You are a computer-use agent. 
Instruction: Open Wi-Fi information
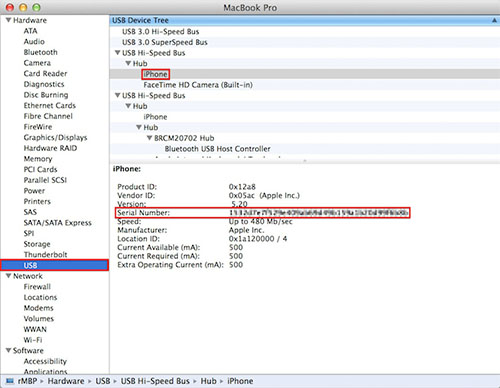pos(33,340)
